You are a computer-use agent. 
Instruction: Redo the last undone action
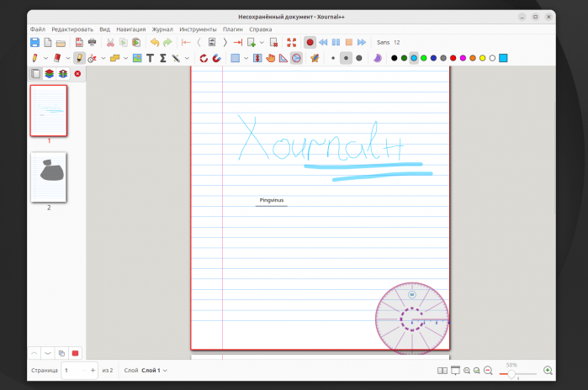[x=167, y=42]
